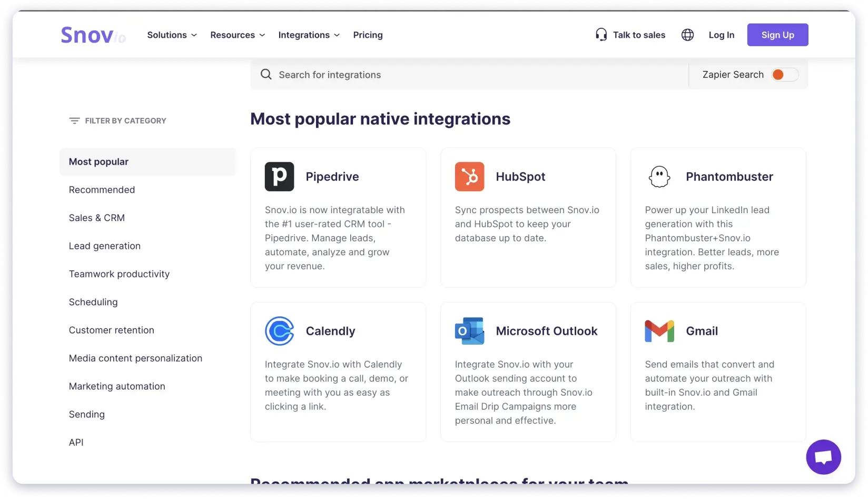The width and height of the screenshot is (868, 499).
Task: Click the Calendly icon
Action: 279,331
